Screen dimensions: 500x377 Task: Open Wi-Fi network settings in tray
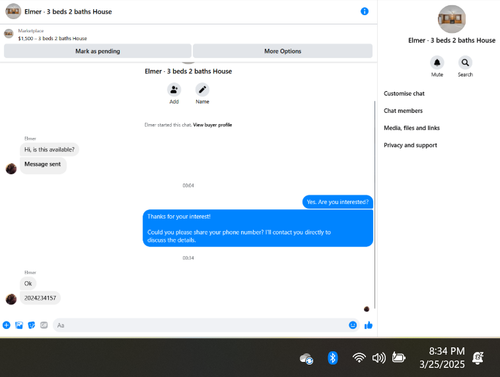click(359, 358)
